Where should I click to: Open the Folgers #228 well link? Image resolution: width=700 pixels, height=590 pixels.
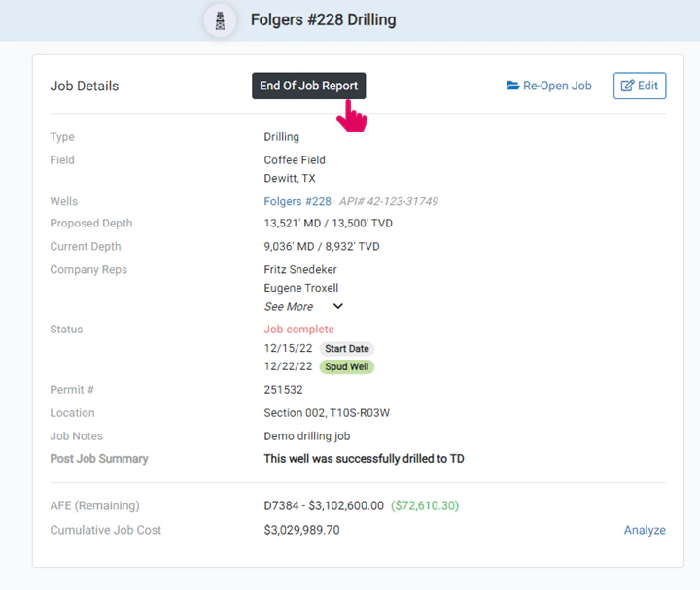pos(297,202)
